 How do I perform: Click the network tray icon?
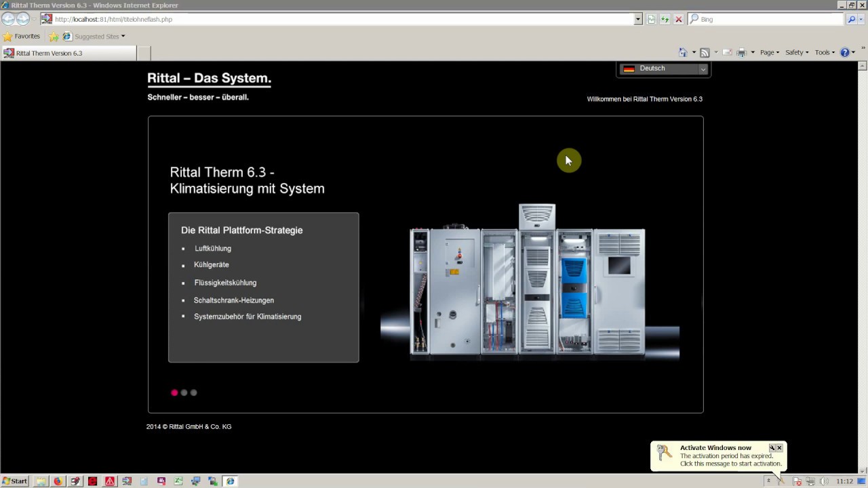tap(810, 481)
